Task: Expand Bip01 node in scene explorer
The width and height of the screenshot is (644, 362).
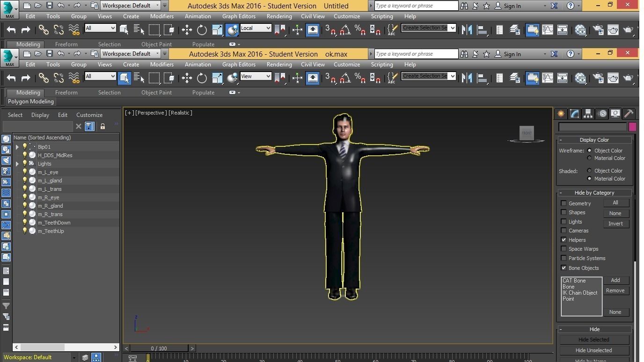Action: [x=17, y=147]
